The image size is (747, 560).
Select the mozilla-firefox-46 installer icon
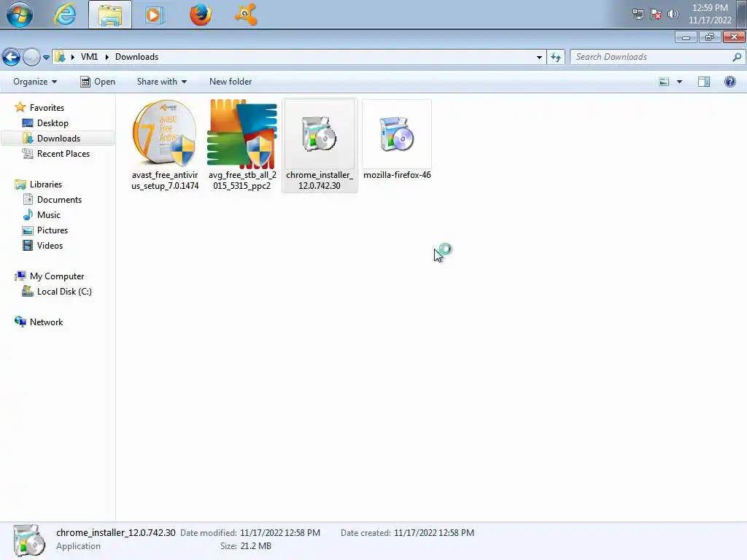click(x=397, y=134)
